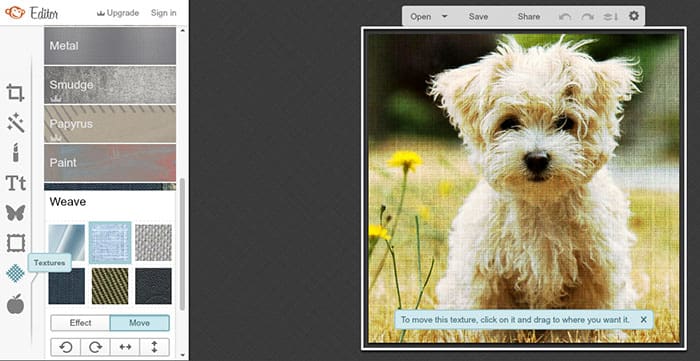
Task: Click the Upgrade link
Action: click(118, 13)
